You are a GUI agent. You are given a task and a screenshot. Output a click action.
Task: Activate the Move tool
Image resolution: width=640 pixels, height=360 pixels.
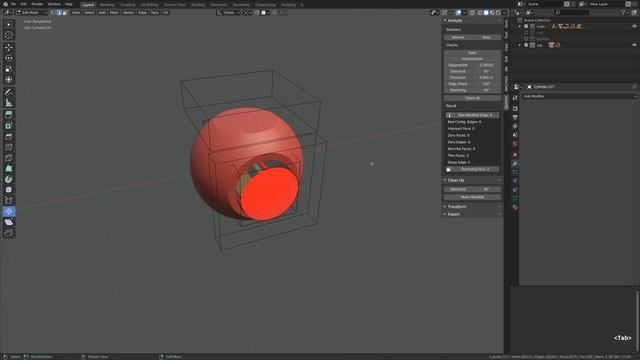click(9, 47)
